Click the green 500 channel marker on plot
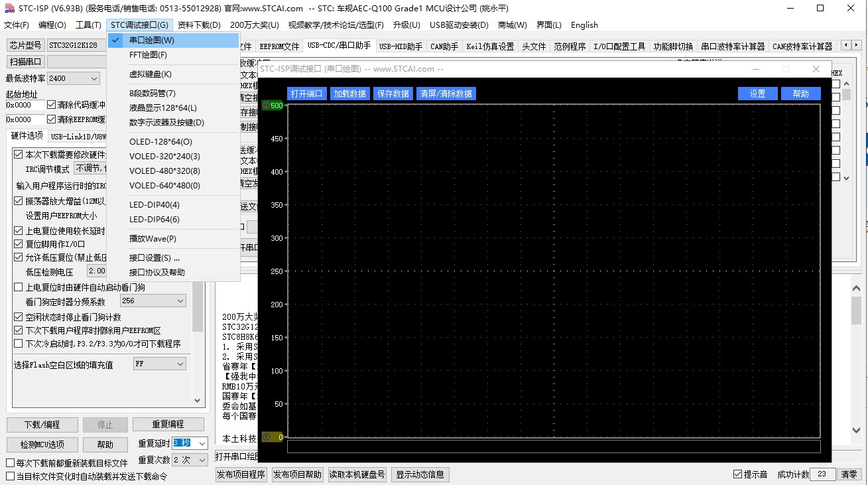The width and height of the screenshot is (868, 485). pyautogui.click(x=273, y=105)
